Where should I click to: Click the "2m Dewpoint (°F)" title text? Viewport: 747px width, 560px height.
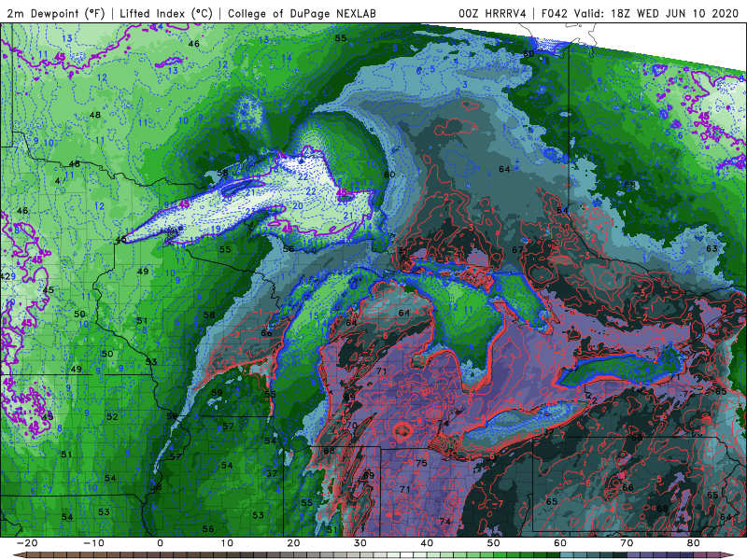click(56, 13)
